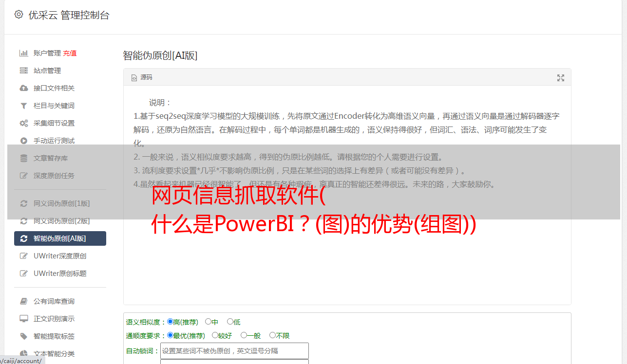The height and width of the screenshot is (364, 627).
Task: Open 公有词库查询 book icon
Action: click(23, 301)
